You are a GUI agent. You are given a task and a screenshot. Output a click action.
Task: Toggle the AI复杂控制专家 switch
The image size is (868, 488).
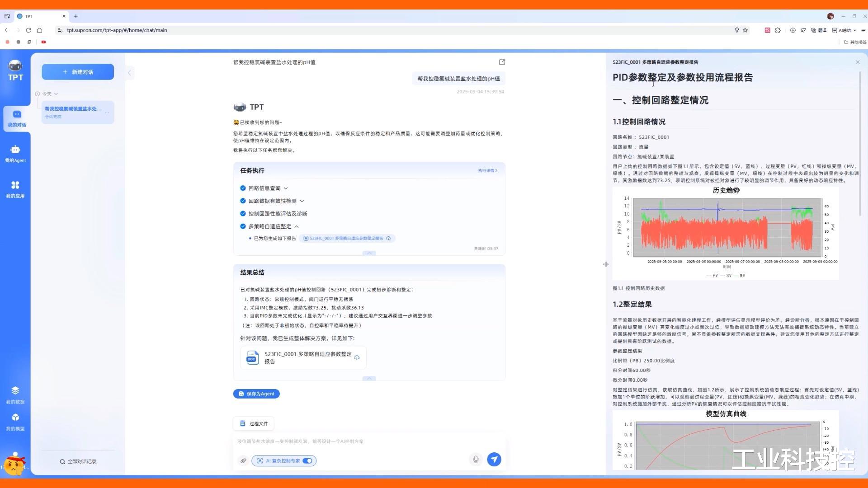(x=307, y=460)
